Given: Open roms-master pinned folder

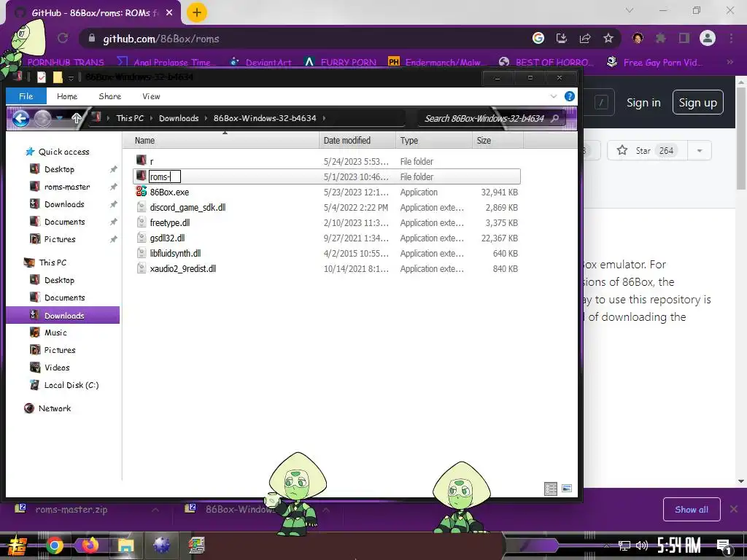Looking at the screenshot, I should [x=67, y=187].
